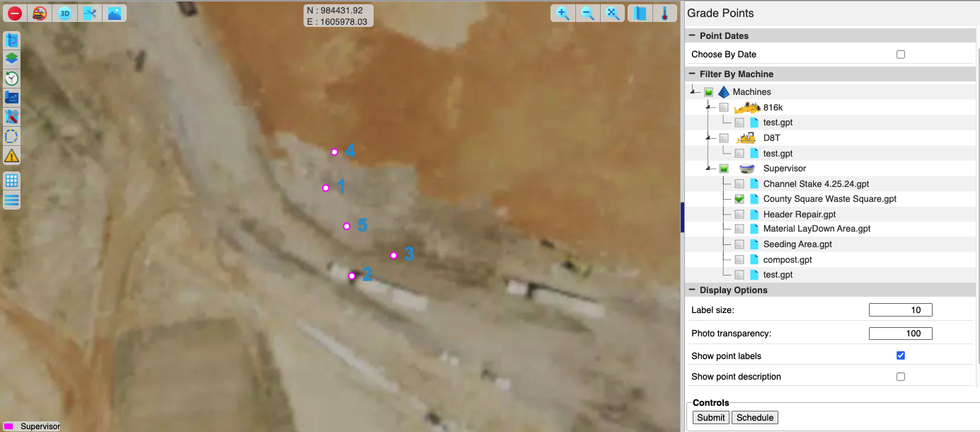Toggle the crossed-out machine icon
The width and height of the screenshot is (980, 432).
40,13
